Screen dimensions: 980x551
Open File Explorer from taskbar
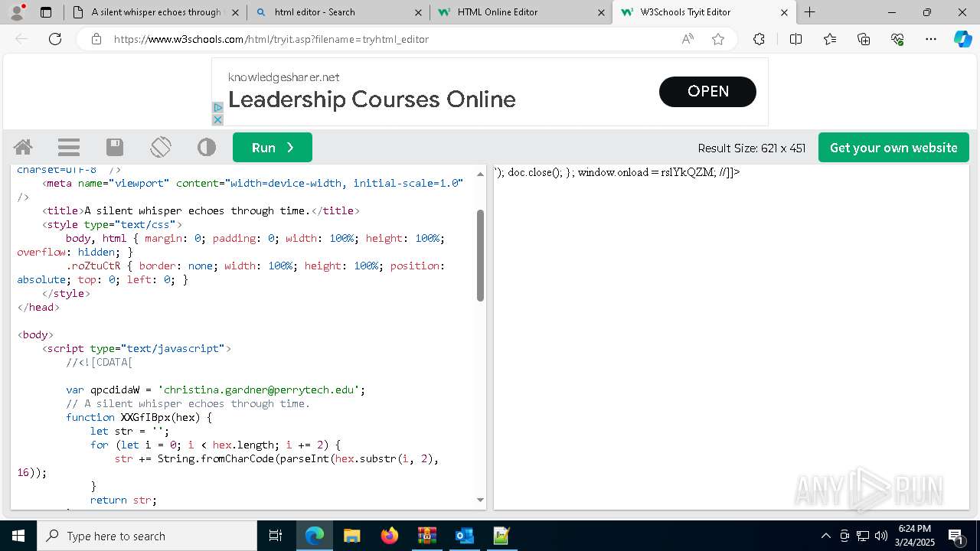352,536
